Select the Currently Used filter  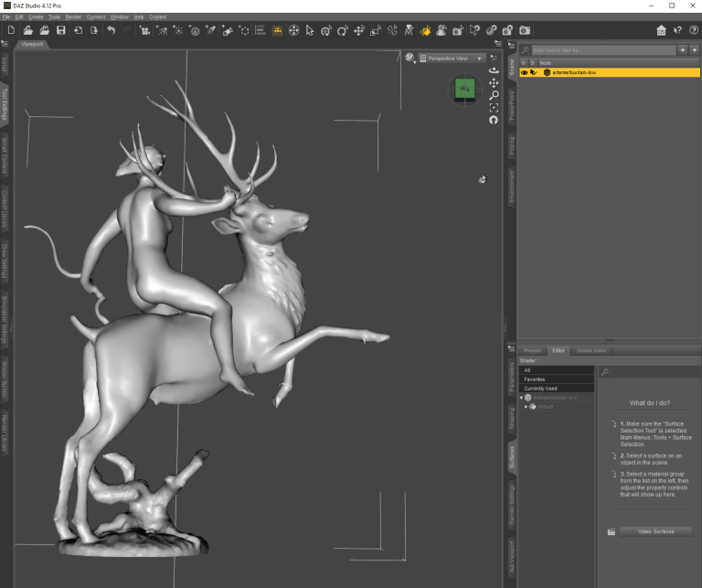click(557, 389)
